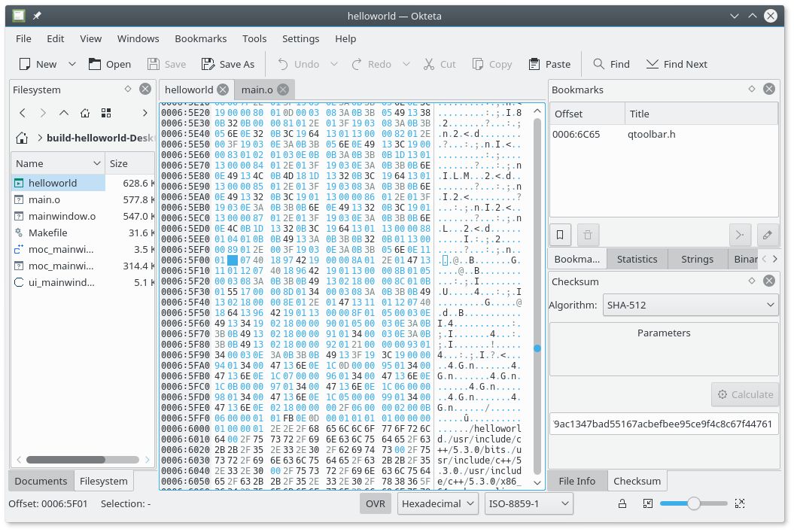This screenshot has width=794, height=532.
Task: Open the Help menu
Action: click(x=345, y=38)
